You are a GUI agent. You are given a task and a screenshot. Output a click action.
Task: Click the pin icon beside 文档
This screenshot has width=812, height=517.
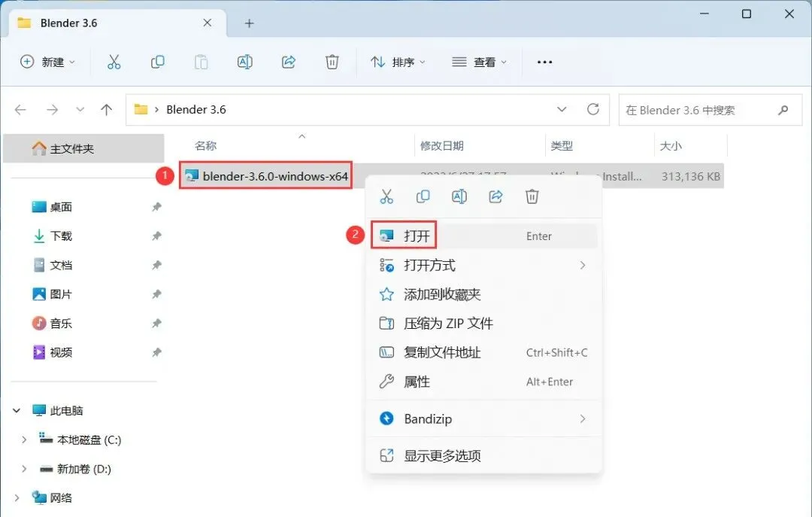156,265
